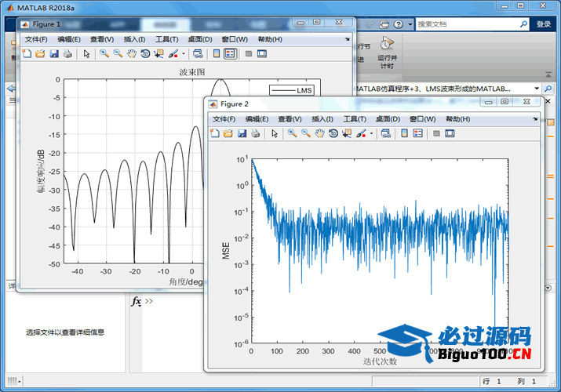Select Zoom Out tool in Figure 1 toolbar
This screenshot has width=561, height=392.
point(118,53)
